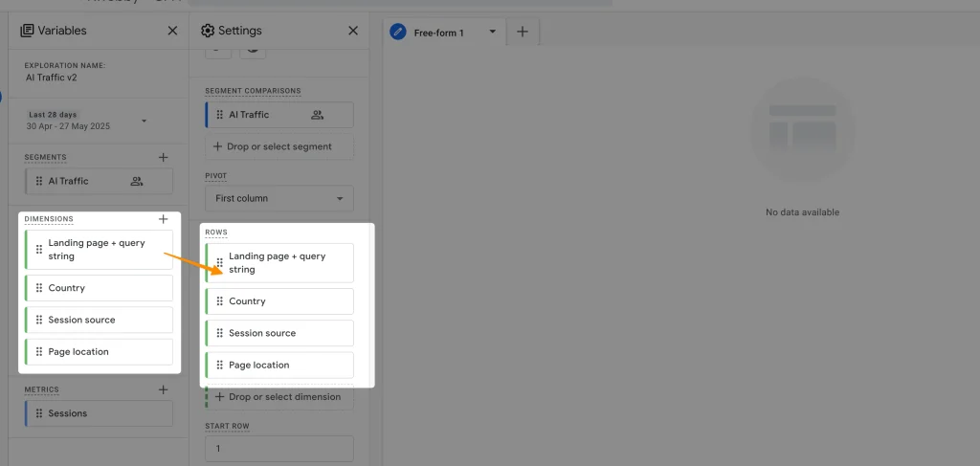Click the users icon in segment comparisons
Image resolution: width=980 pixels, height=466 pixels.
click(318, 115)
